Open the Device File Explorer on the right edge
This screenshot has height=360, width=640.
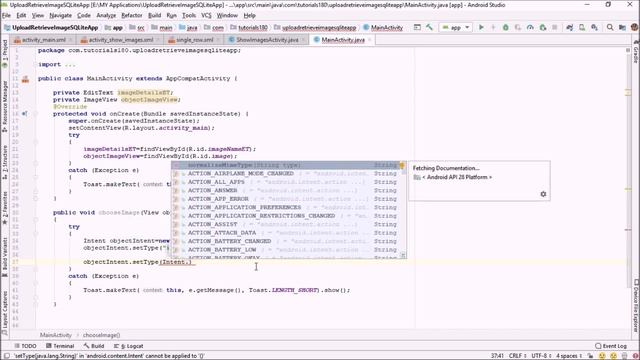coord(636,305)
